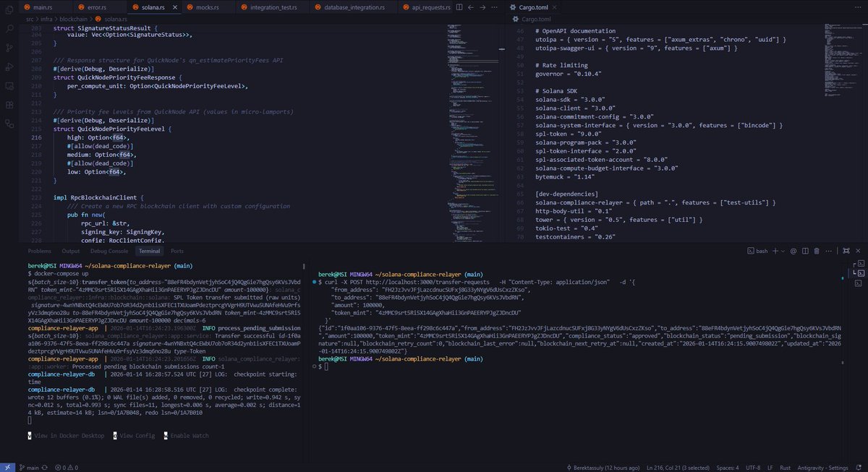Synchronize changes via status bar sync icon
868x472 pixels.
click(44, 467)
